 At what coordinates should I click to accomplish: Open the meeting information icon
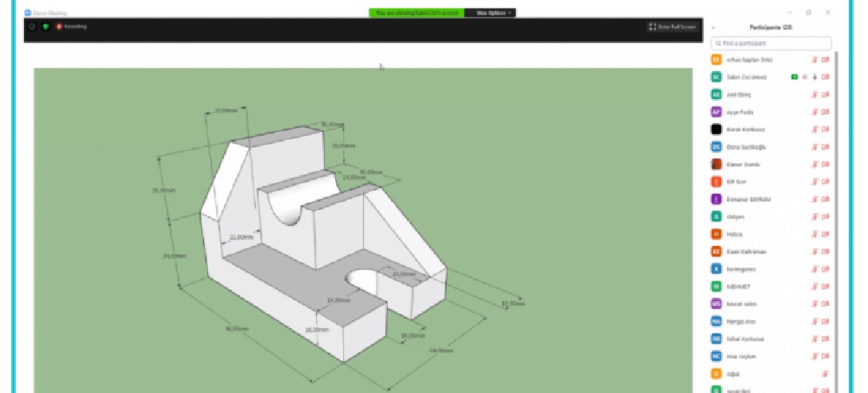[x=32, y=26]
